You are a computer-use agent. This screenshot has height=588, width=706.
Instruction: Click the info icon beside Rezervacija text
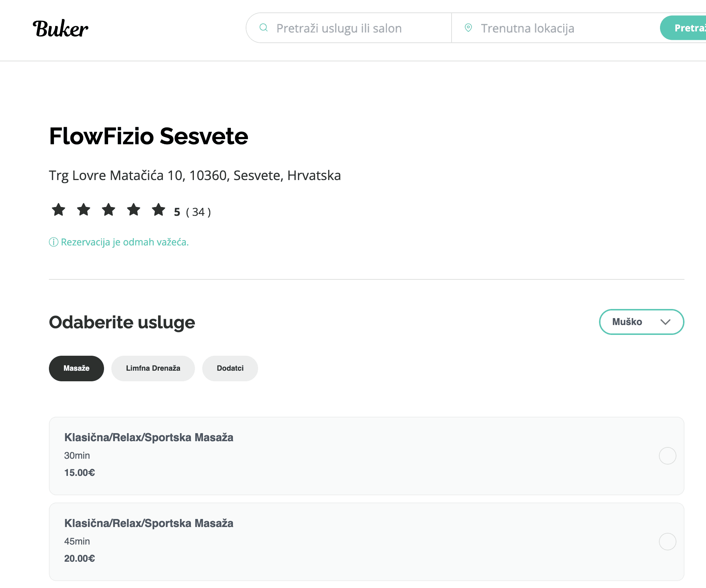pos(54,242)
